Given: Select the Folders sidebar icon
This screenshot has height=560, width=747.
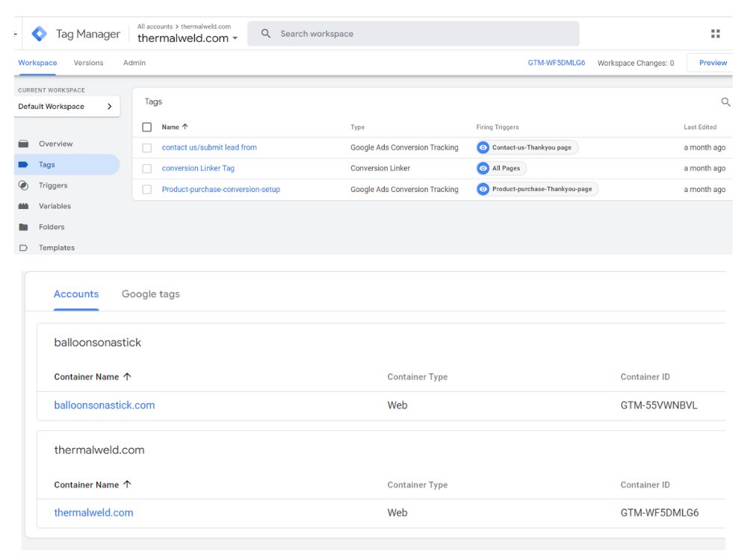Looking at the screenshot, I should tap(23, 226).
